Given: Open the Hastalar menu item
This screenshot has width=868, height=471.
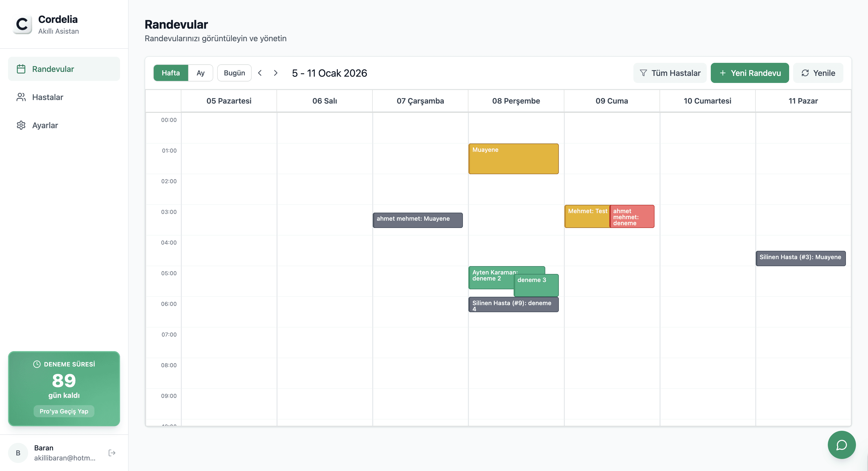Looking at the screenshot, I should pos(47,97).
